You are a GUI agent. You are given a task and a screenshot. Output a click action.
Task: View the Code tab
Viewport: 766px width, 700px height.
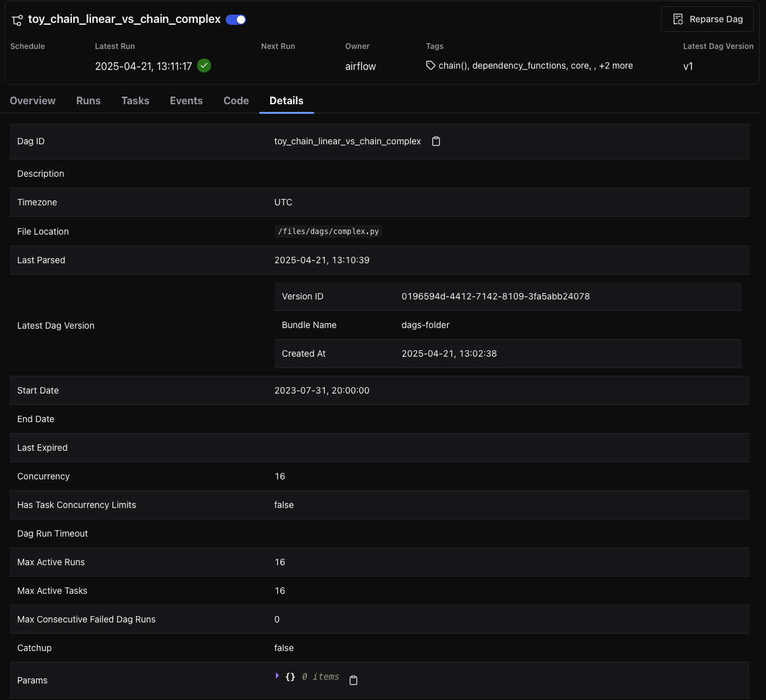tap(236, 100)
